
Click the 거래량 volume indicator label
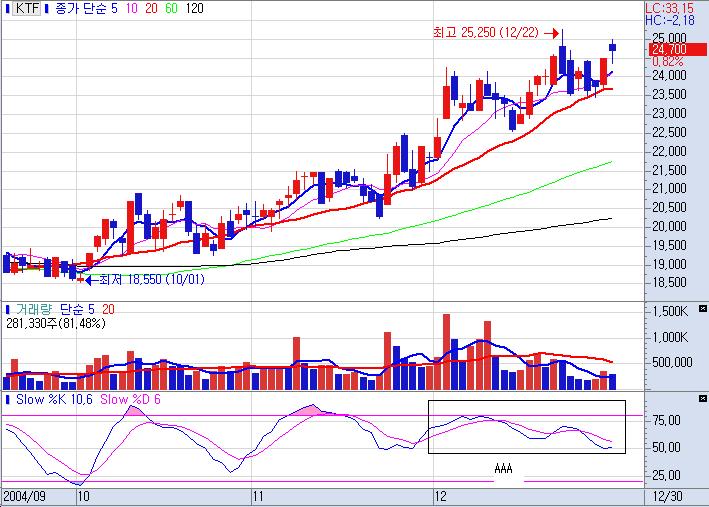tap(34, 309)
